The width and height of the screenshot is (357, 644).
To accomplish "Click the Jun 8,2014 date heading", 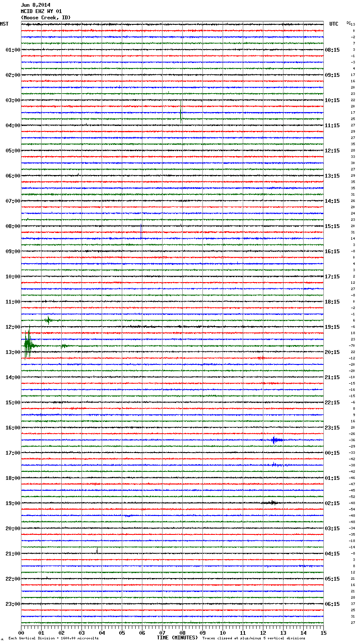I will tap(35, 5).
